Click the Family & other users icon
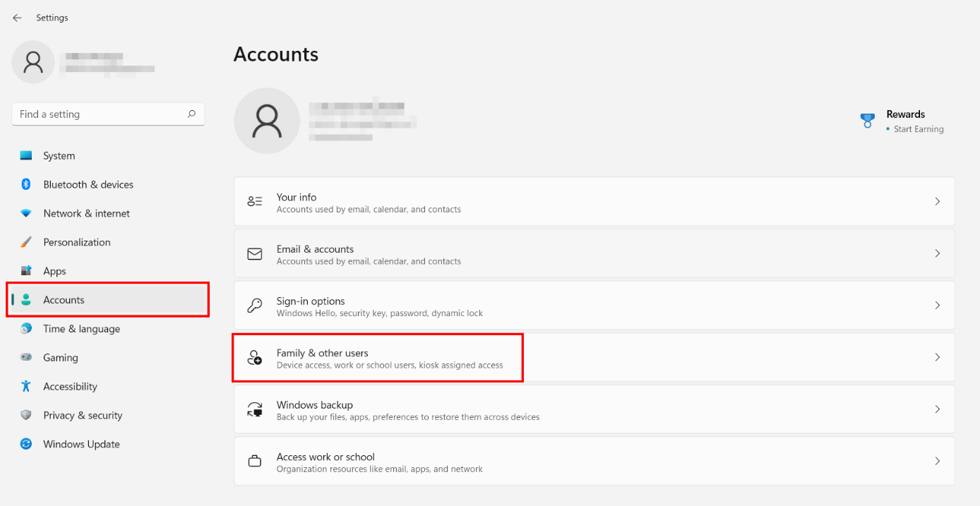Screen dimensions: 980x506 pos(255,358)
